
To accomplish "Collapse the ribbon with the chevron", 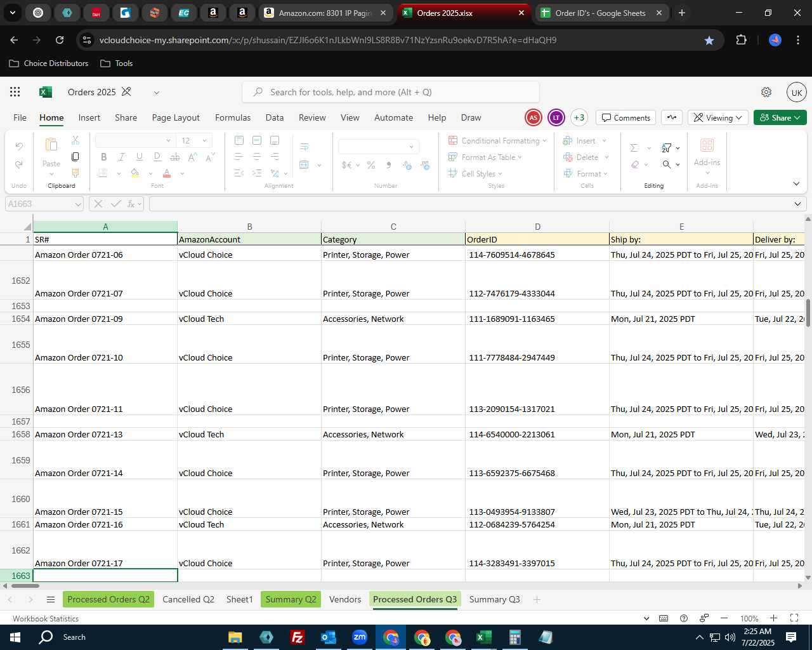I will pos(796,183).
